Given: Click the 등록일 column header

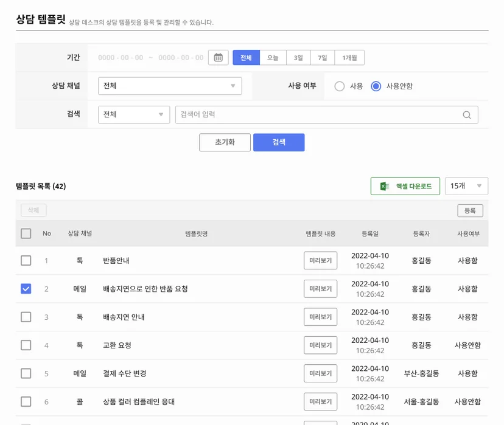Looking at the screenshot, I should pos(370,233).
